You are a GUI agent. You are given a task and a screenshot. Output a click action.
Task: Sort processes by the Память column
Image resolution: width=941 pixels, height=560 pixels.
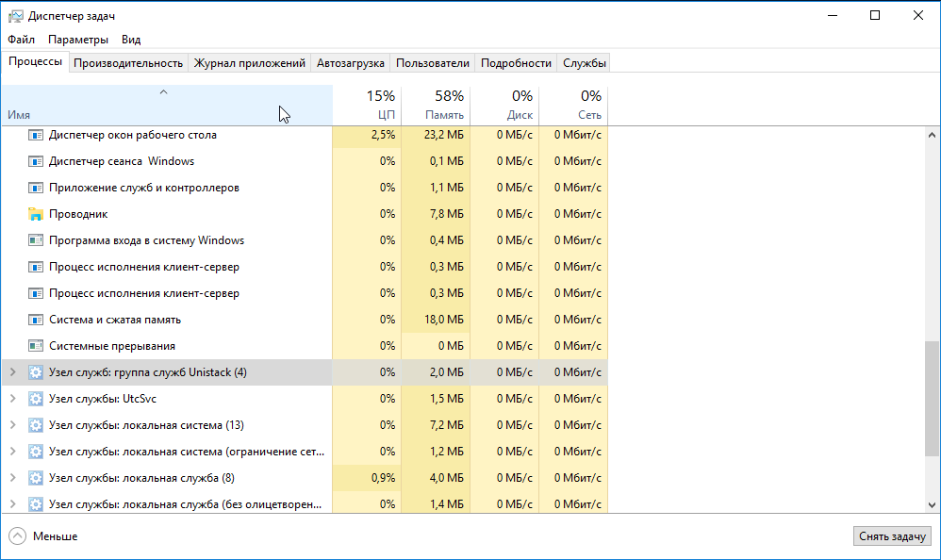[436, 105]
